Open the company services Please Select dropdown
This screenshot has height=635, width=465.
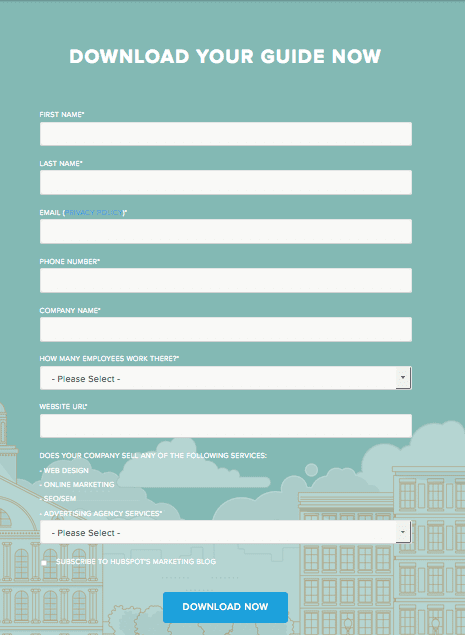pos(226,532)
